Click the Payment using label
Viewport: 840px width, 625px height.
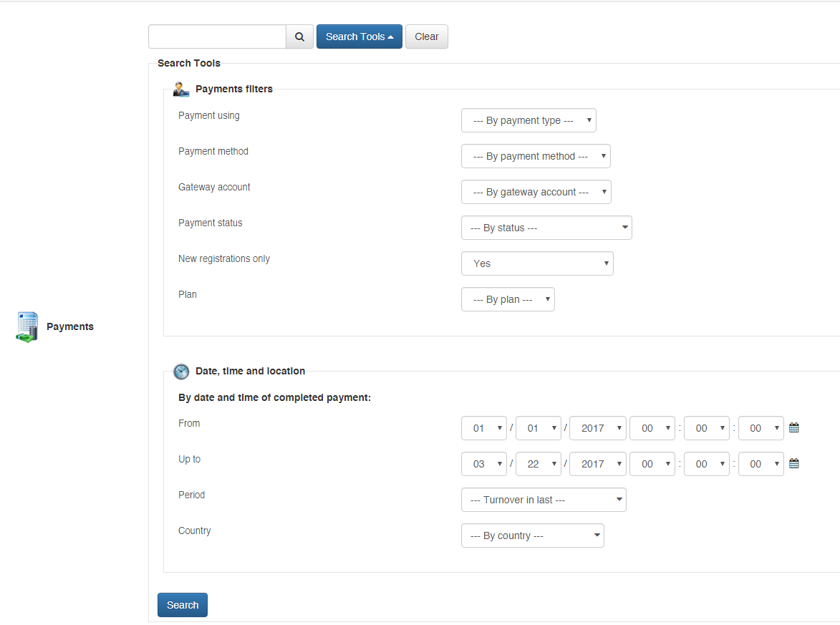[209, 116]
